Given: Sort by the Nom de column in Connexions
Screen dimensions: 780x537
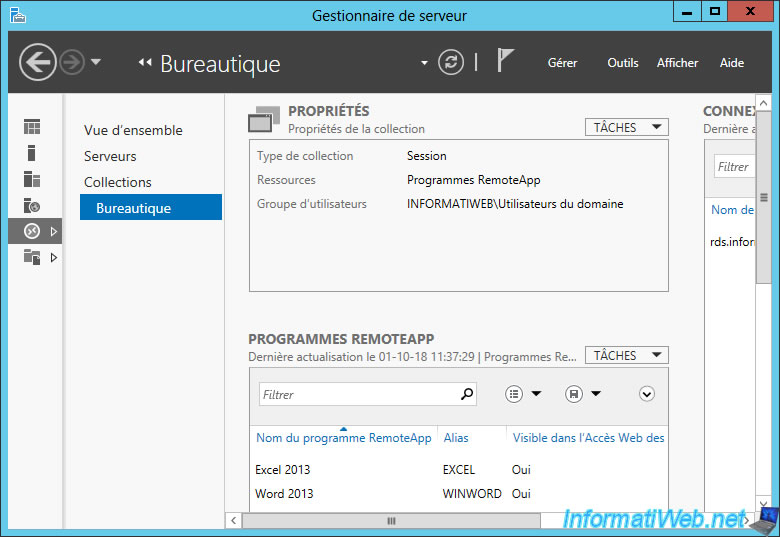Looking at the screenshot, I should click(732, 210).
